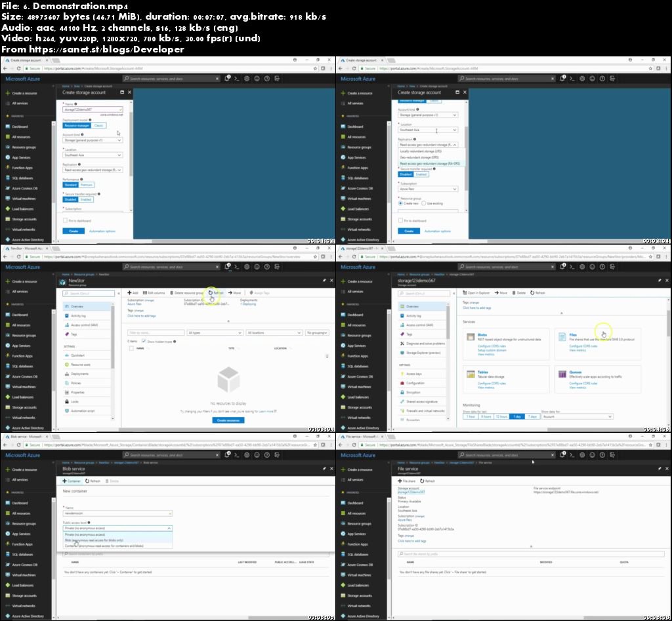Screen dimensions: 672x621
Task: Choose Blob anonymous read access option in New container
Action: coord(117,540)
